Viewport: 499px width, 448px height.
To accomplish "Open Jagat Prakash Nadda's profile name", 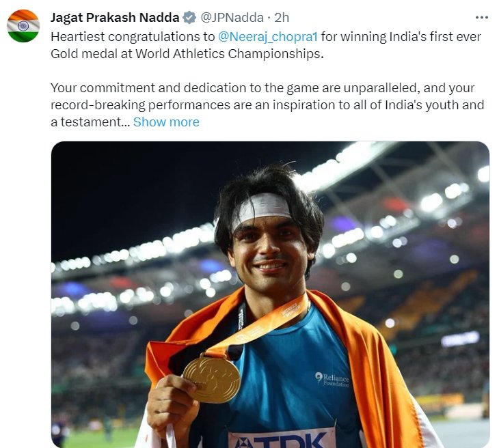I will (115, 18).
